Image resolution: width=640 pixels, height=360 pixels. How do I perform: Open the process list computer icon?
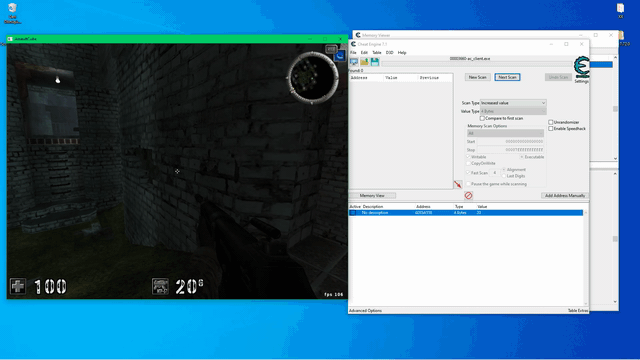[354, 62]
